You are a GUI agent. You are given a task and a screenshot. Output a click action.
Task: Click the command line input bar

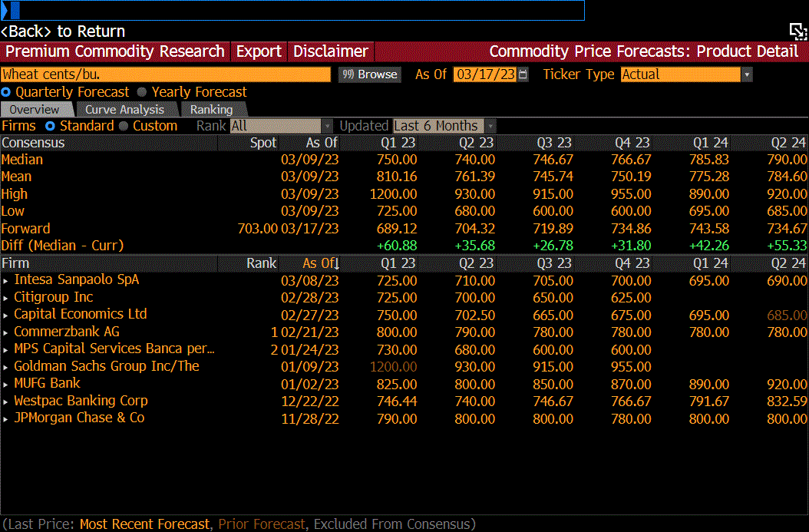pyautogui.click(x=292, y=10)
